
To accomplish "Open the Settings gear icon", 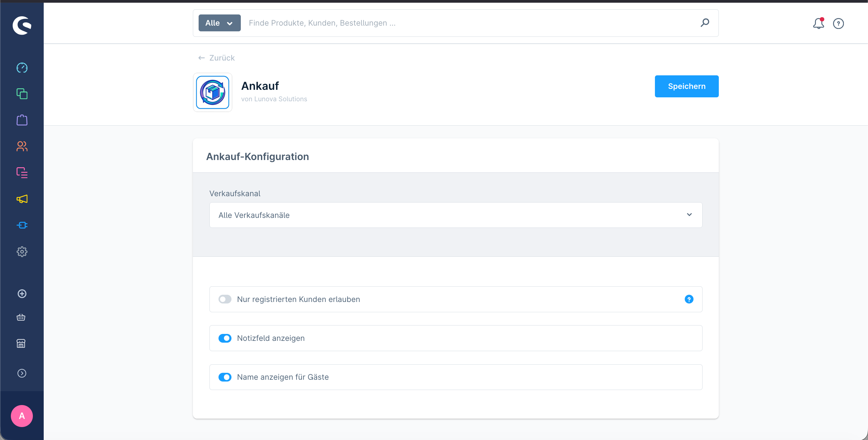I will pos(22,251).
